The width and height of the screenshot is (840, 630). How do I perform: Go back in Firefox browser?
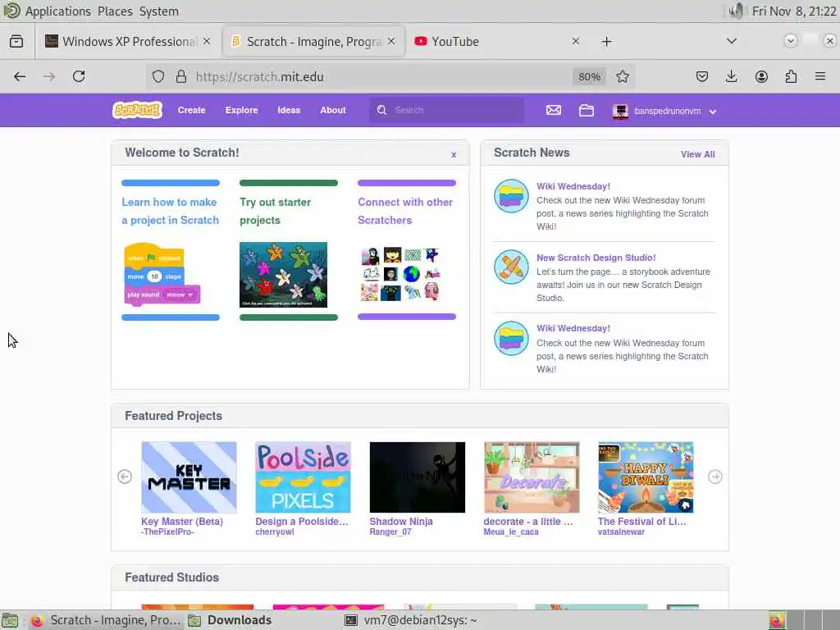(x=20, y=76)
